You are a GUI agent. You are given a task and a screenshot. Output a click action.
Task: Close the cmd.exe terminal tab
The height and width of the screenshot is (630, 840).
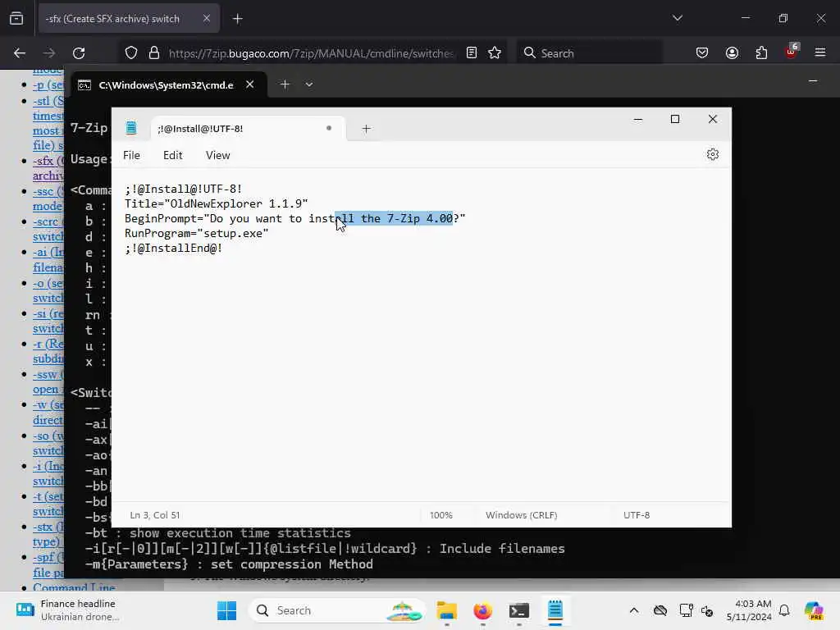[x=249, y=84]
